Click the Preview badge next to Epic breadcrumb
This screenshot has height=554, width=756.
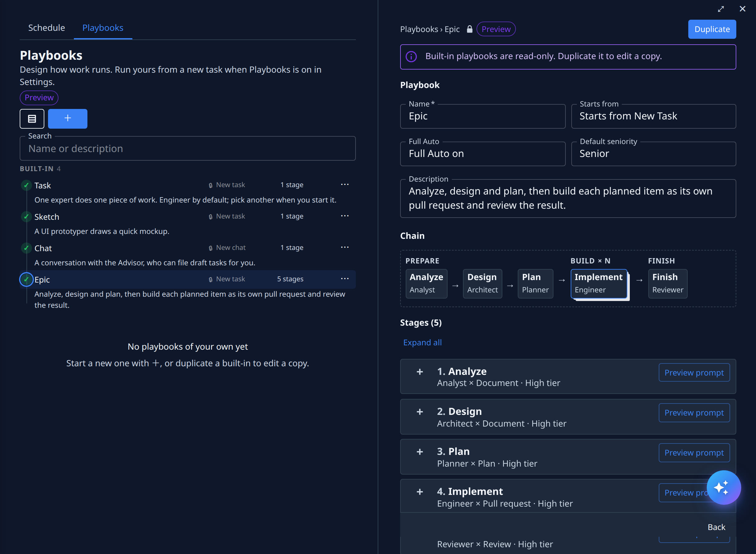[496, 29]
